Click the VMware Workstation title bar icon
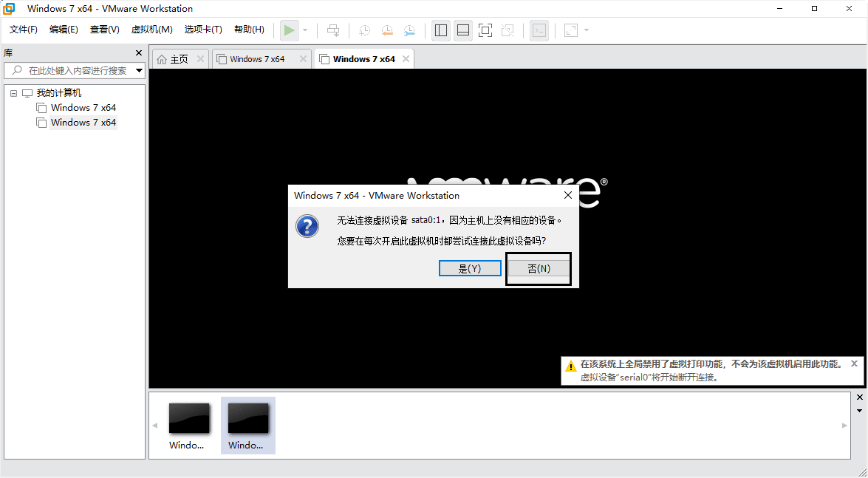Screen dimensions: 868x478 [9, 8]
